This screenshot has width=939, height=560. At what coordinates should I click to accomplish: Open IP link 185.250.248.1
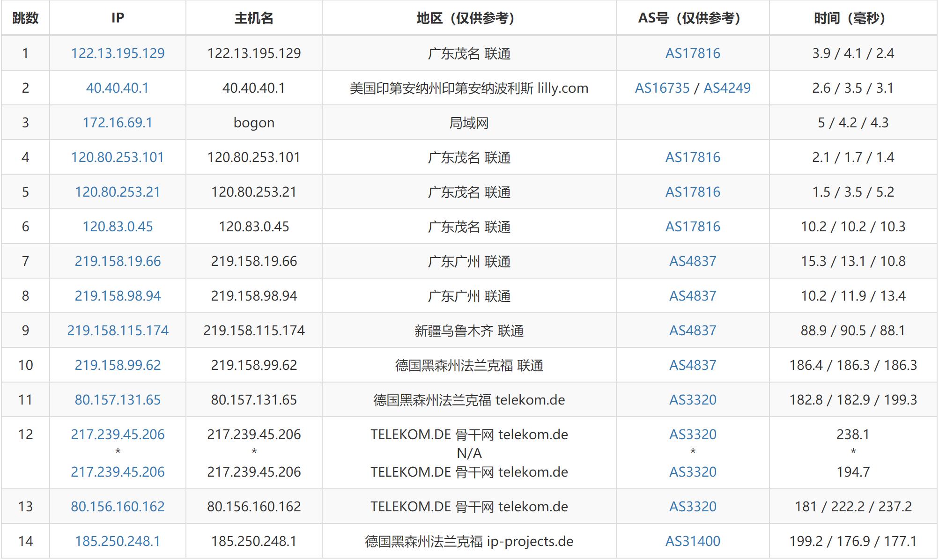click(x=118, y=541)
